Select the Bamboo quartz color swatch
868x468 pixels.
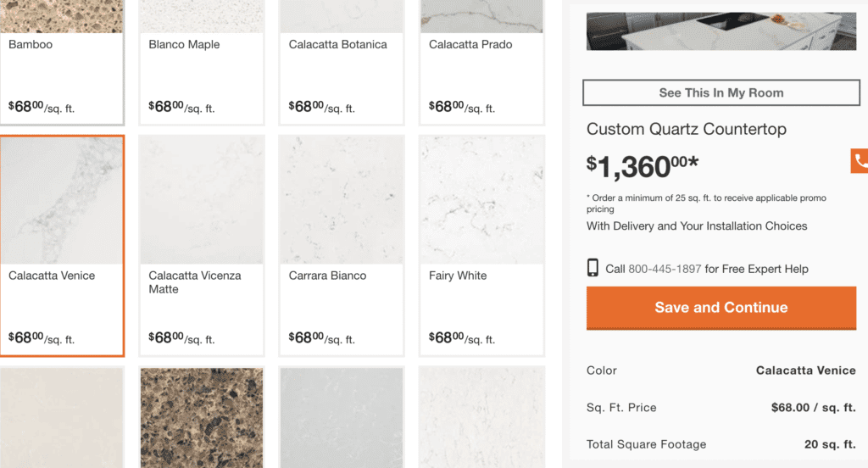[x=61, y=62]
